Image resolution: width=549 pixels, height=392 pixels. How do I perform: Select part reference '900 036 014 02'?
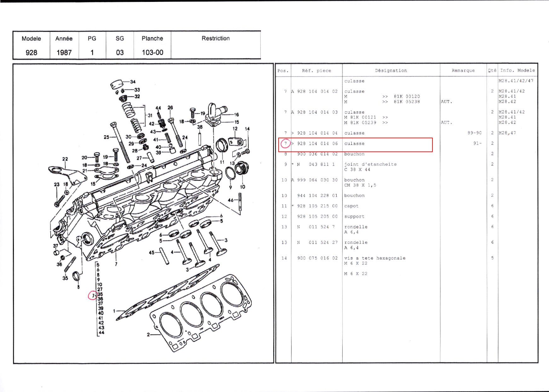pyautogui.click(x=317, y=154)
